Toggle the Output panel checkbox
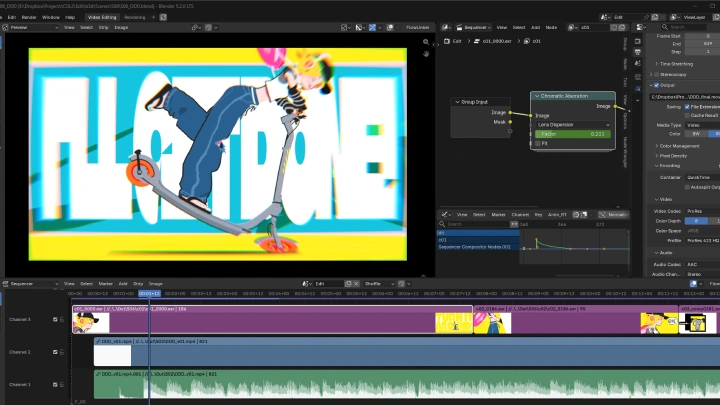The image size is (720, 405). pyautogui.click(x=656, y=85)
